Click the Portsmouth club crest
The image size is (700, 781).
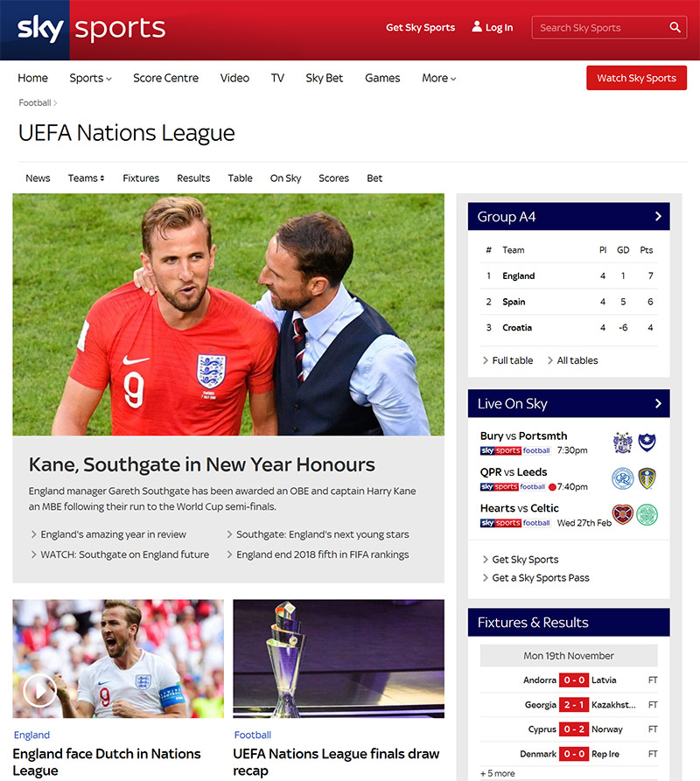point(647,443)
